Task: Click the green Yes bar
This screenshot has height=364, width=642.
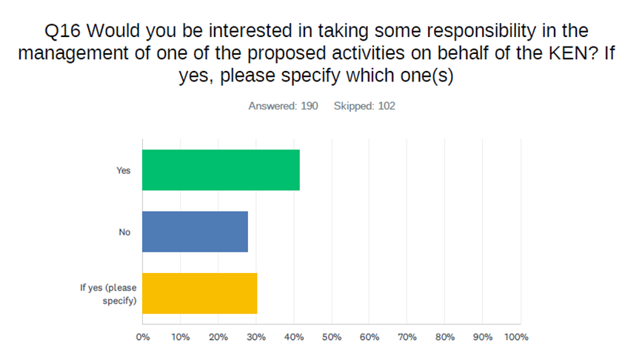Action: coord(221,170)
